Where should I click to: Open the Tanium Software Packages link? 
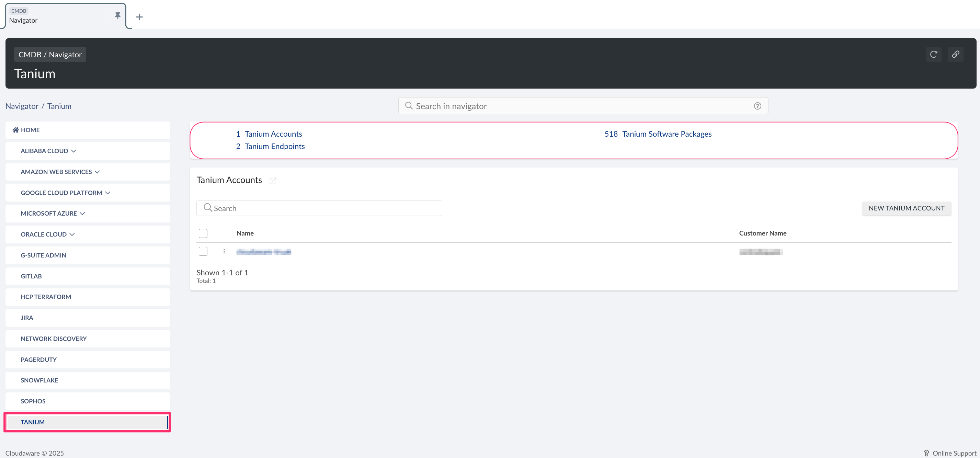(666, 134)
